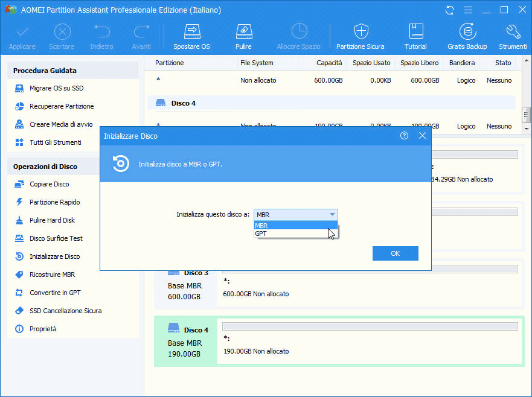
Task: Launch Gratis Backup from the toolbar
Action: (467, 37)
